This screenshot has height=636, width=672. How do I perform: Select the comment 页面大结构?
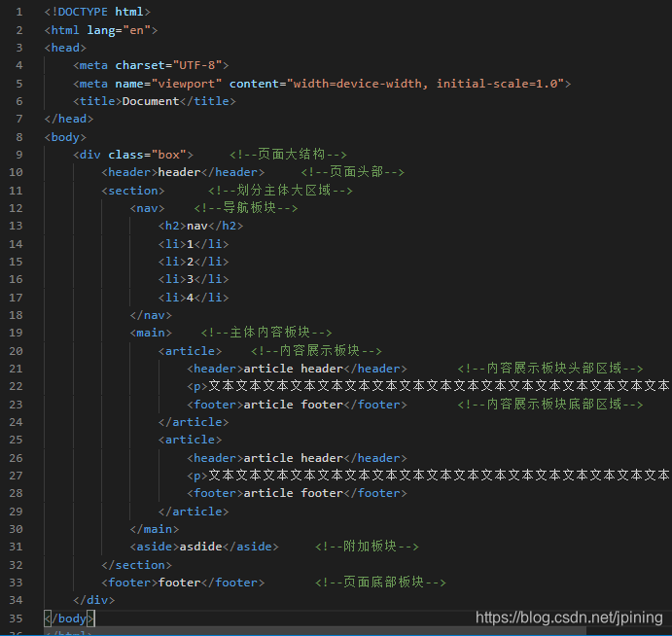(x=288, y=155)
